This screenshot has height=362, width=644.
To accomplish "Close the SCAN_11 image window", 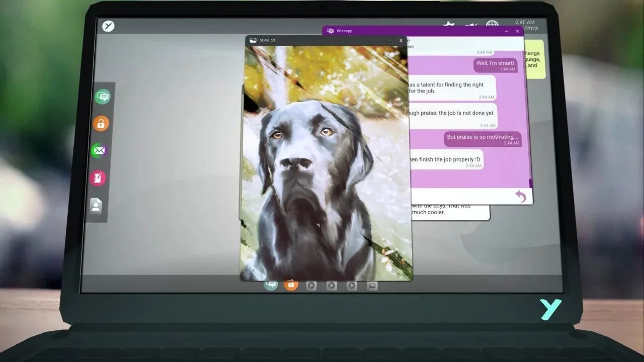I will (401, 40).
